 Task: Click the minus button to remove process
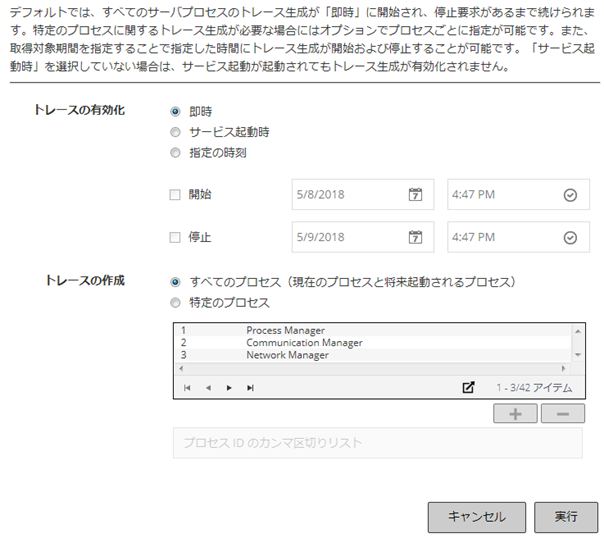point(563,414)
